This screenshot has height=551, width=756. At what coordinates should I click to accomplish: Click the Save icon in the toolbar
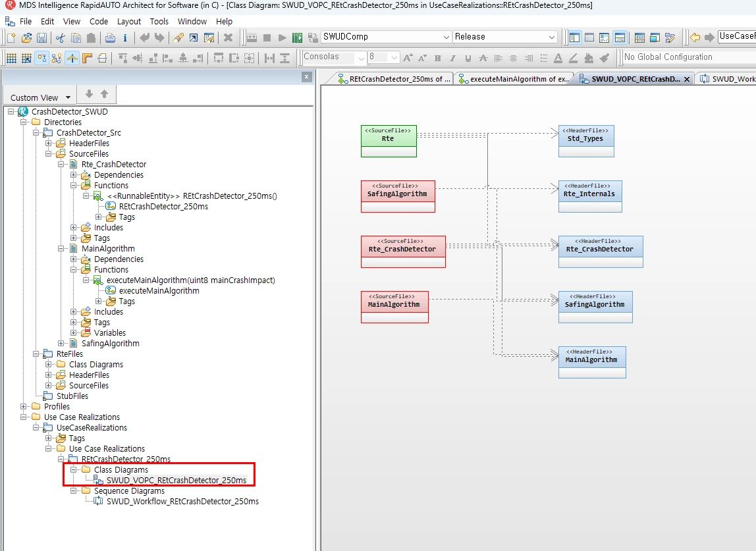click(41, 38)
